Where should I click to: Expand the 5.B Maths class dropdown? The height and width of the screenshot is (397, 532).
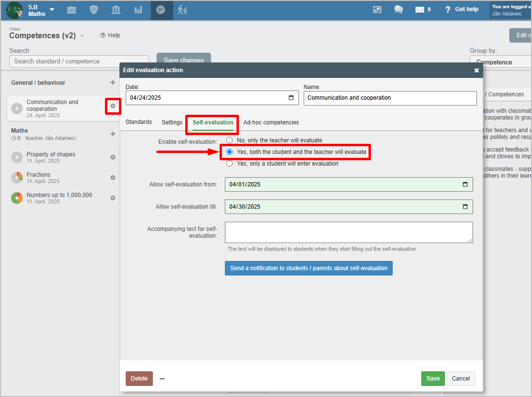click(x=52, y=10)
